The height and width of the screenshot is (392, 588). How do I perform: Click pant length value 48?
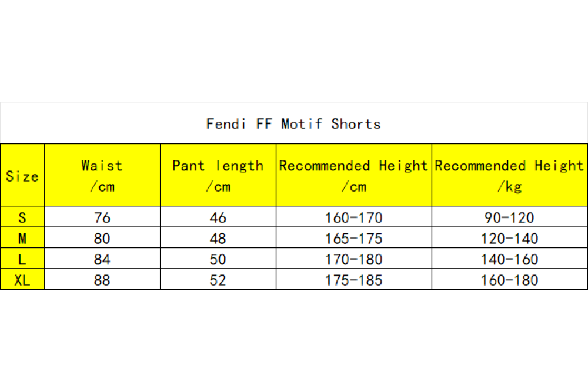218,237
